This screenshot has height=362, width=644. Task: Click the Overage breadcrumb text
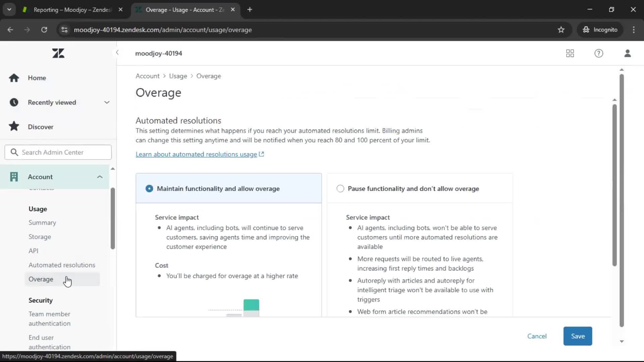pos(209,76)
